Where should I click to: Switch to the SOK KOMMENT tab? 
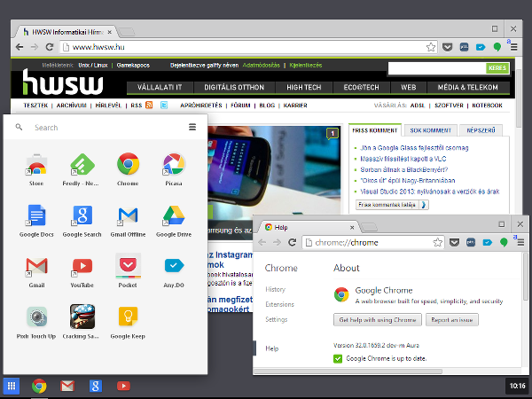point(431,130)
